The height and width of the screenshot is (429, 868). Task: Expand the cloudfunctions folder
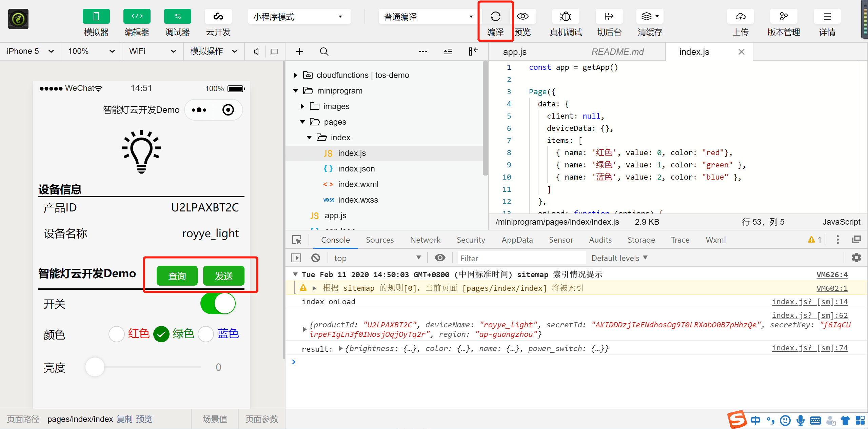click(296, 75)
